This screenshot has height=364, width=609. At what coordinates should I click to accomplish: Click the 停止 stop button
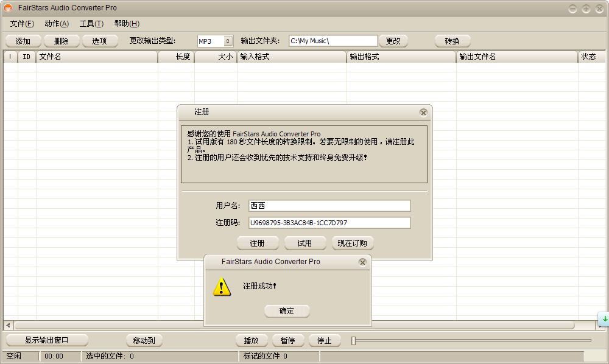pos(325,340)
